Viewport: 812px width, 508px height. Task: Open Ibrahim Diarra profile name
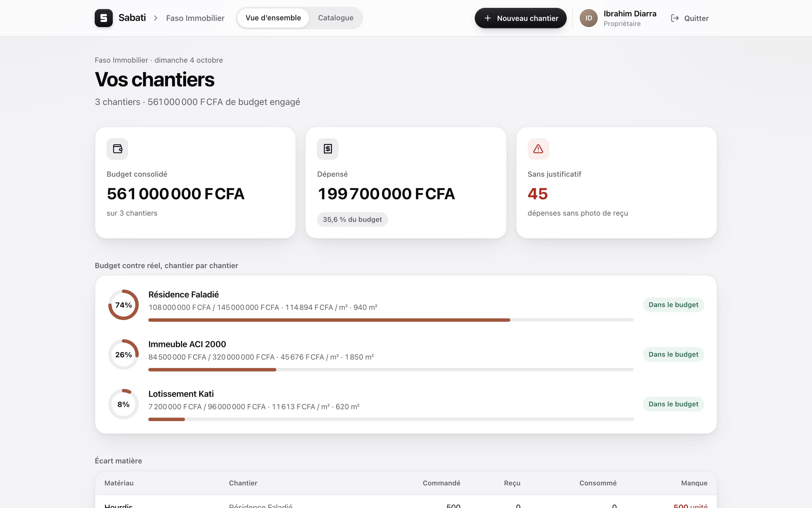(630, 14)
